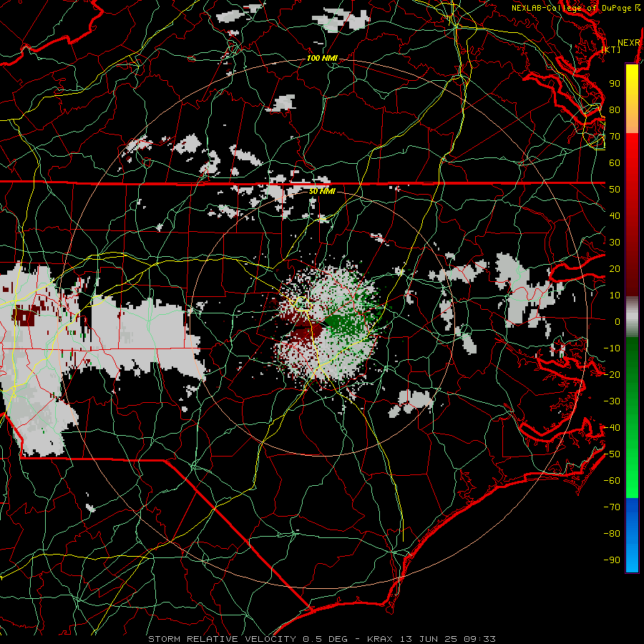Click the 30 value on the velocity scale
This screenshot has height=644, width=644.
(615, 243)
